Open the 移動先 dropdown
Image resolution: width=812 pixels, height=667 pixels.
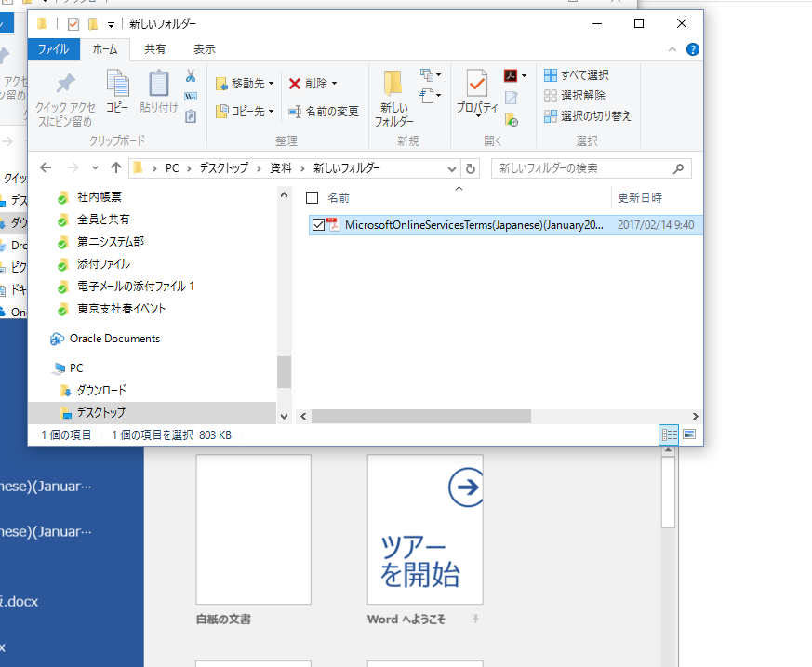pos(271,84)
